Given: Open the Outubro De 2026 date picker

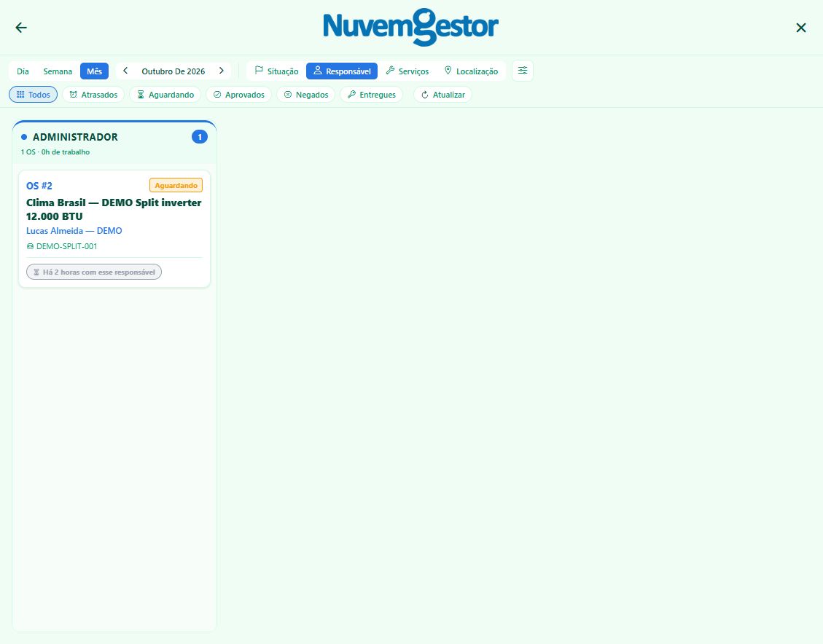Looking at the screenshot, I should [173, 71].
